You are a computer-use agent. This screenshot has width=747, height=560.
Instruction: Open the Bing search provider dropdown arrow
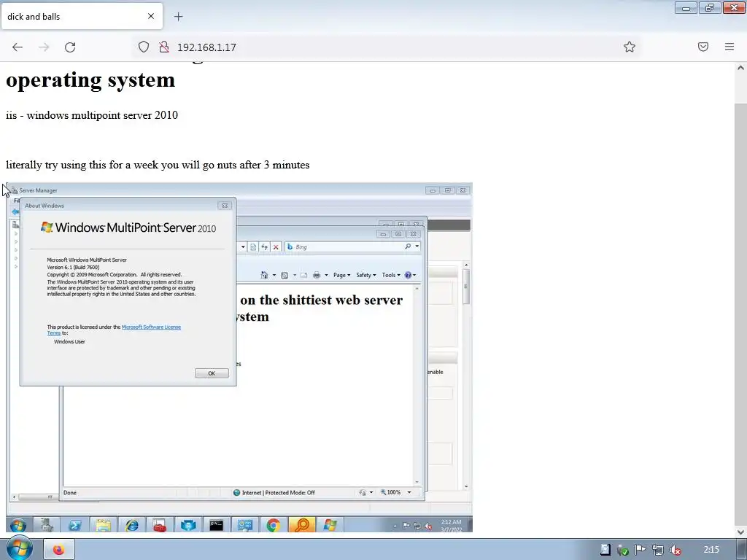coord(417,246)
